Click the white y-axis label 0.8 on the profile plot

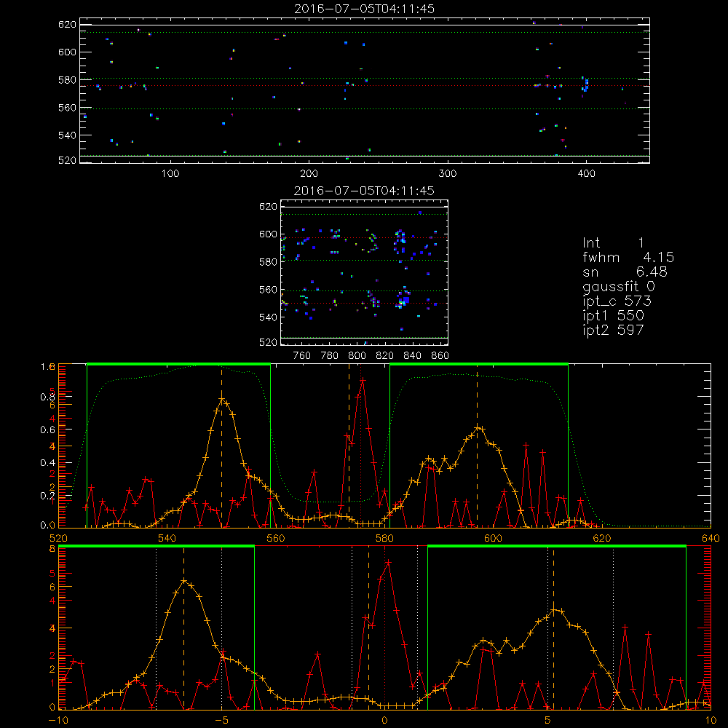point(48,397)
